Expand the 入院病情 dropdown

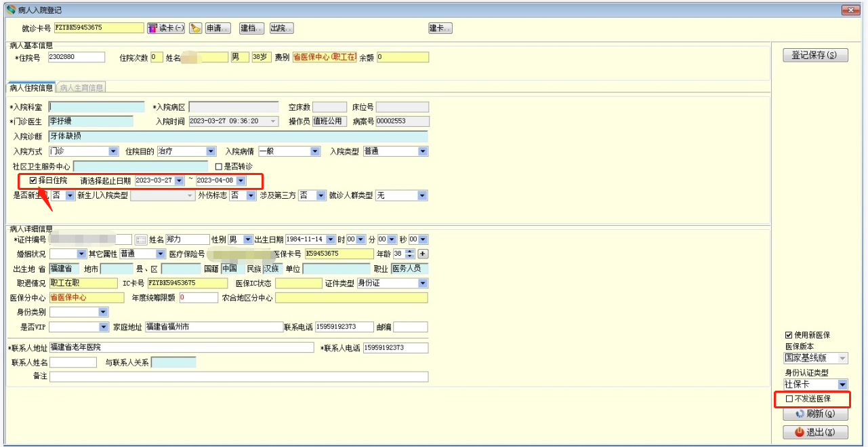314,151
